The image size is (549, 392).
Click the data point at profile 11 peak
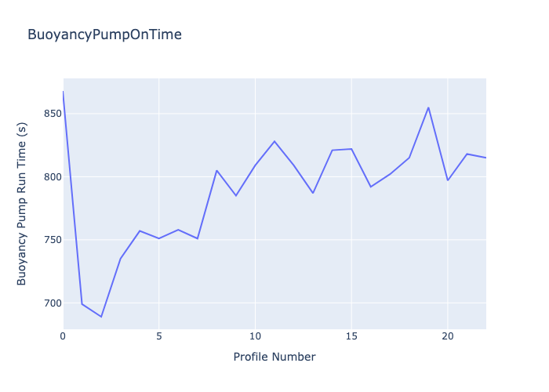[274, 141]
